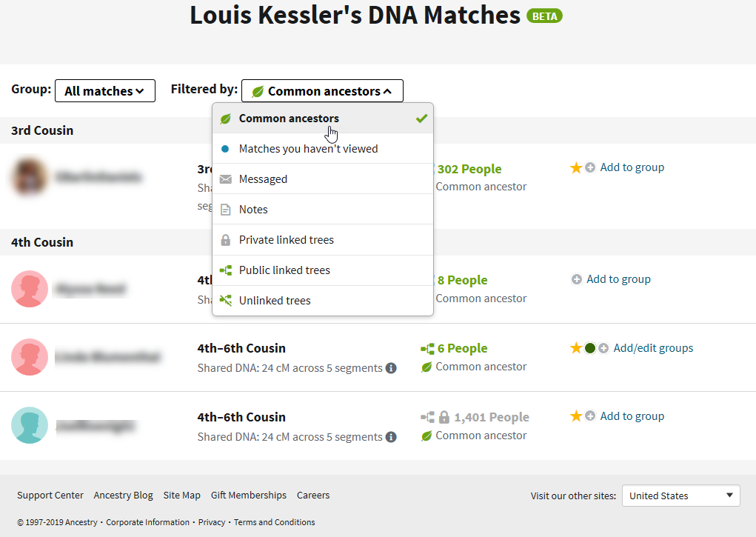The width and height of the screenshot is (756, 537).
Task: Toggle the star on the 6 People match
Action: coord(575,348)
